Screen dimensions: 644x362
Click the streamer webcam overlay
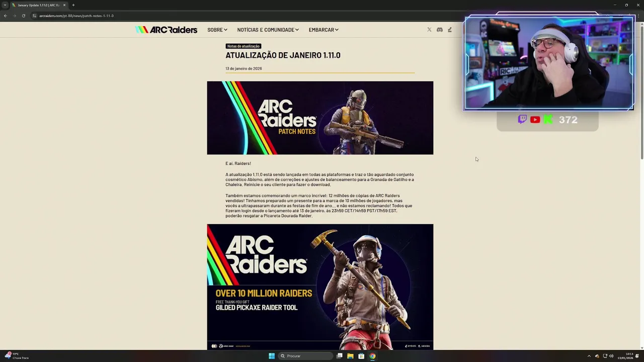point(549,63)
